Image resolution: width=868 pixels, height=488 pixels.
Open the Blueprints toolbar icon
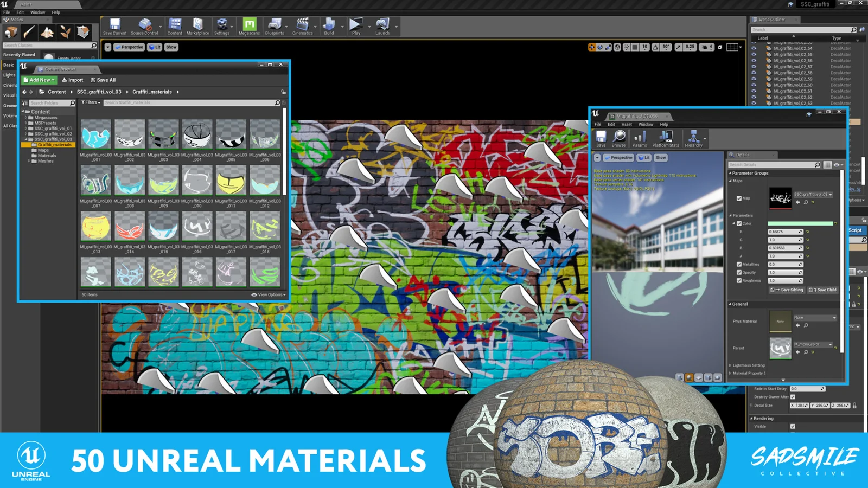point(275,25)
